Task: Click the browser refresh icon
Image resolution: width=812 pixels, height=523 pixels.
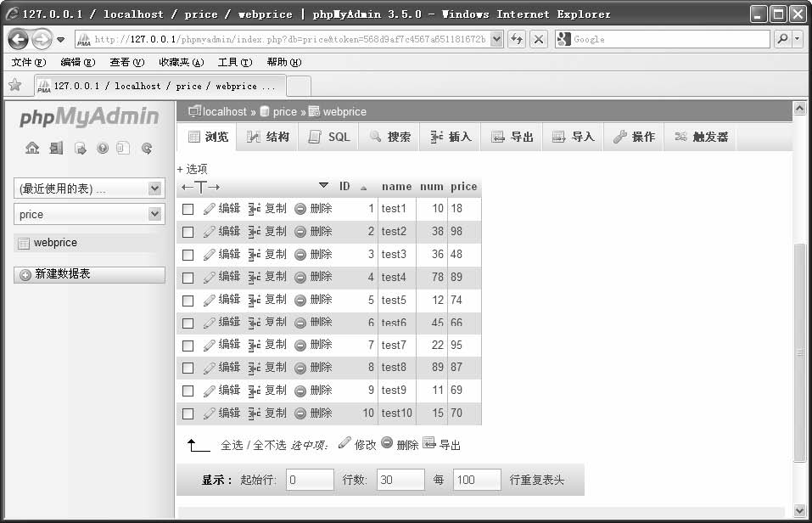Action: click(x=517, y=39)
